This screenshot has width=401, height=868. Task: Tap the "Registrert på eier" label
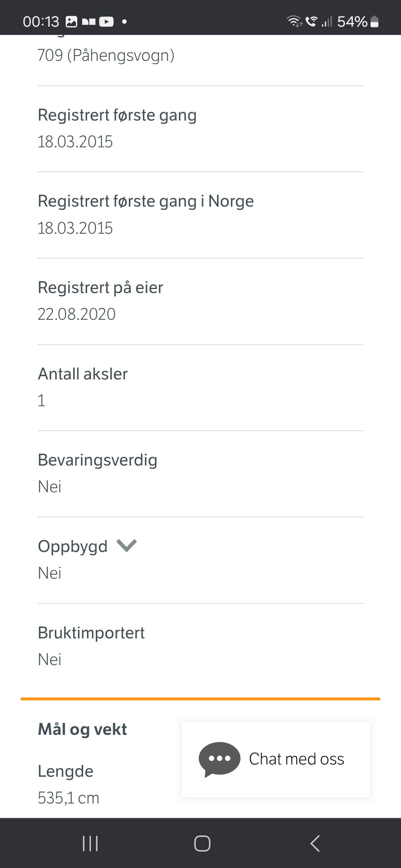click(100, 288)
